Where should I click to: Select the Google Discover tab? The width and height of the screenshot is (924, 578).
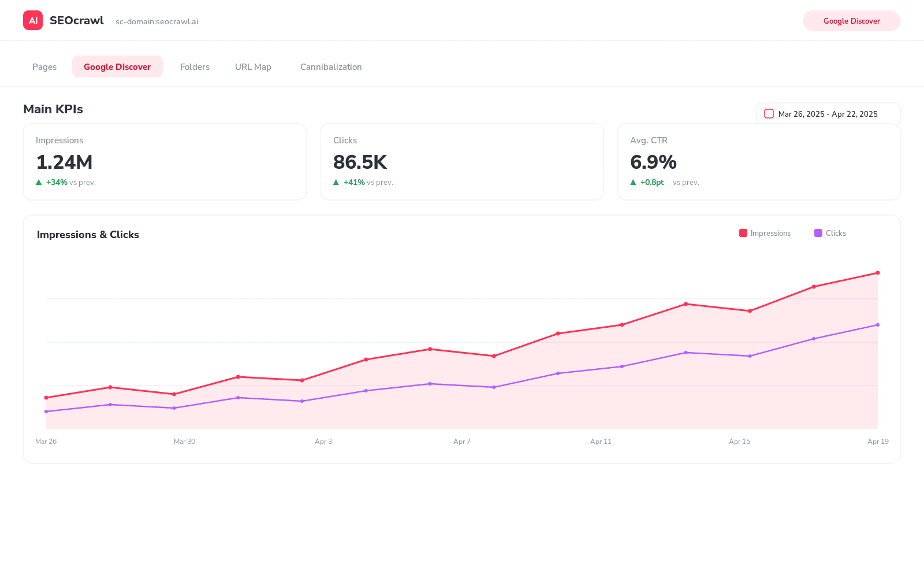click(x=117, y=66)
